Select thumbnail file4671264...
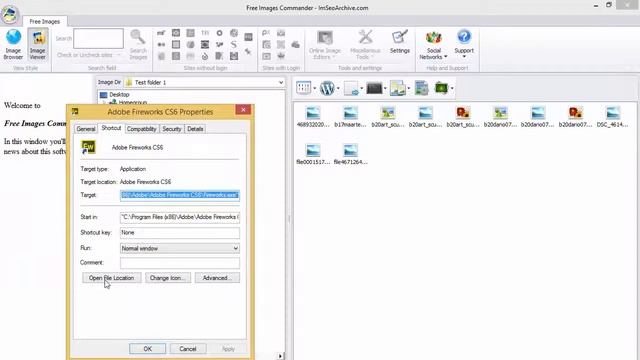The image size is (640, 360). point(350,154)
